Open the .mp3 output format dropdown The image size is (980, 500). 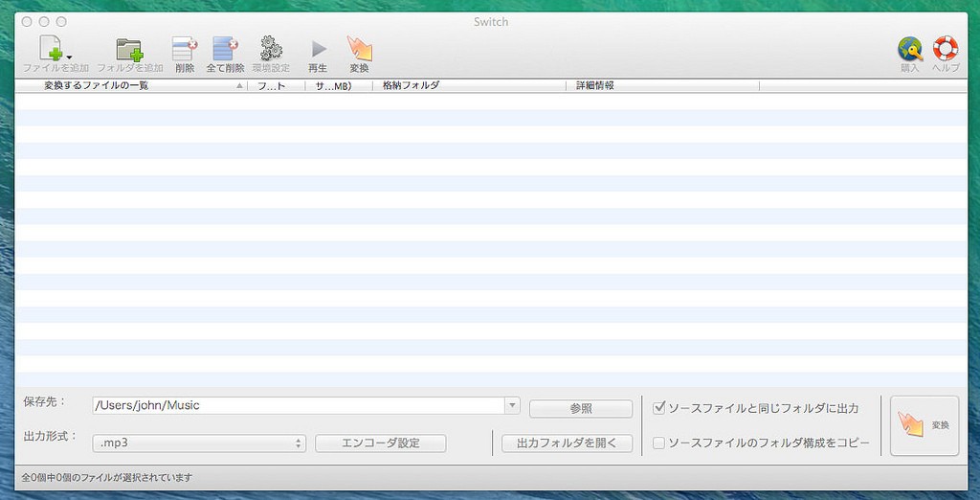pos(199,443)
